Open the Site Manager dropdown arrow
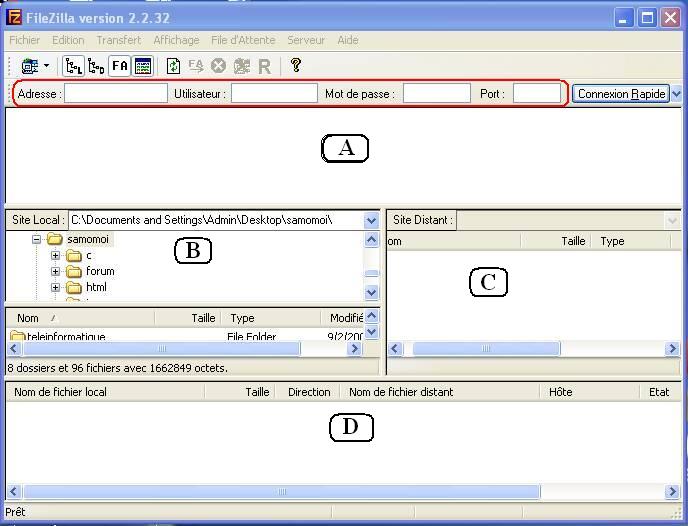The height and width of the screenshot is (526, 688). pos(46,66)
